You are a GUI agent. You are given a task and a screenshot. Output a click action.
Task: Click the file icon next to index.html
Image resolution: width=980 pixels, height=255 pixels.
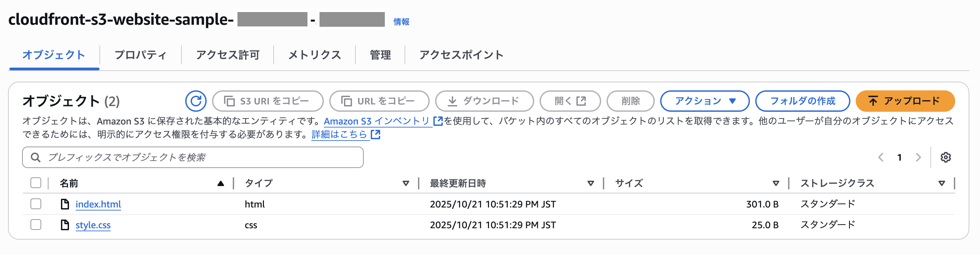coord(65,204)
